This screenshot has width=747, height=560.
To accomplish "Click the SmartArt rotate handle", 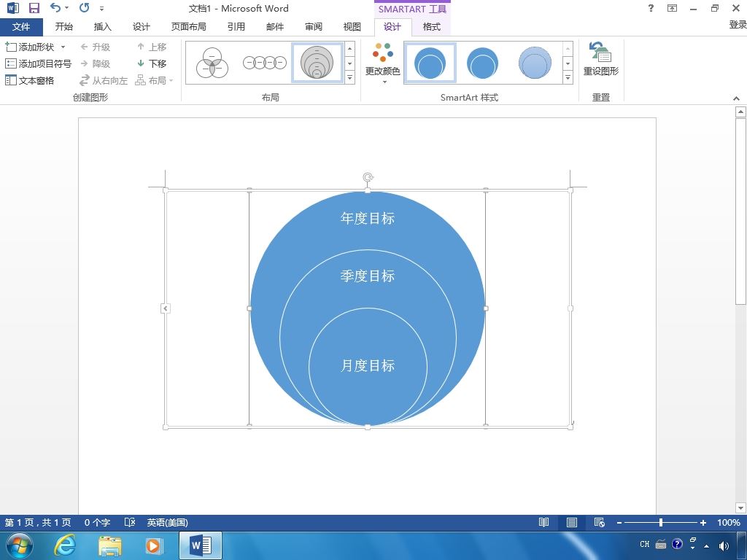I will point(368,178).
